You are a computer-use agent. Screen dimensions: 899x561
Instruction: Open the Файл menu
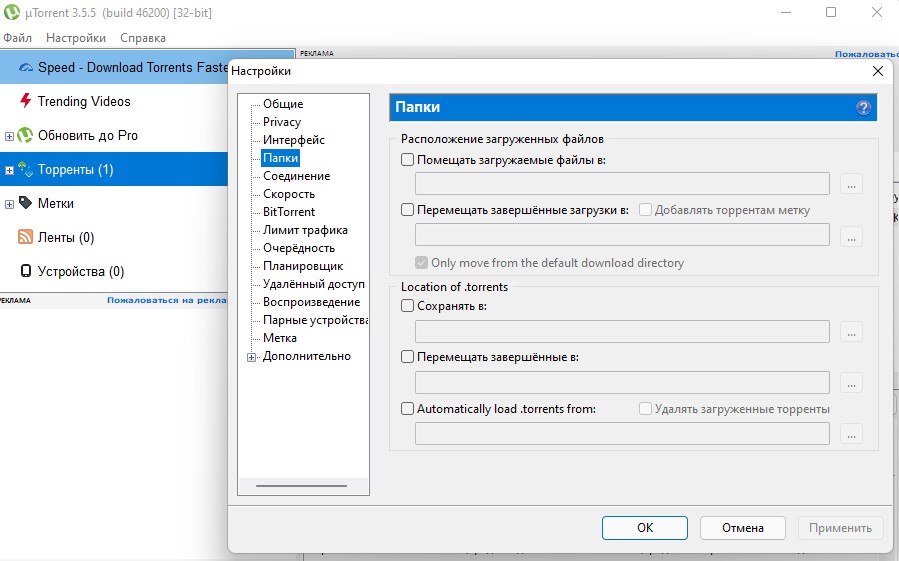(17, 38)
